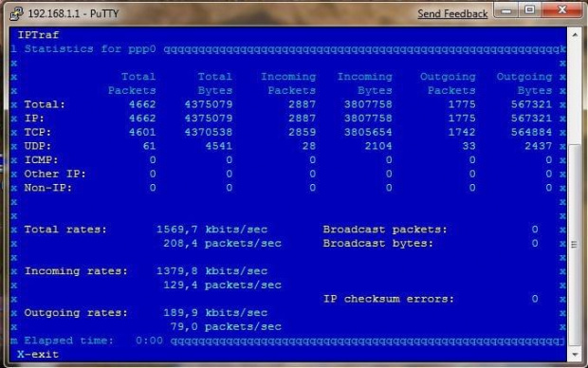Click the '192.168.1.1 - PuTTY' window title
This screenshot has width=588, height=368.
point(73,14)
